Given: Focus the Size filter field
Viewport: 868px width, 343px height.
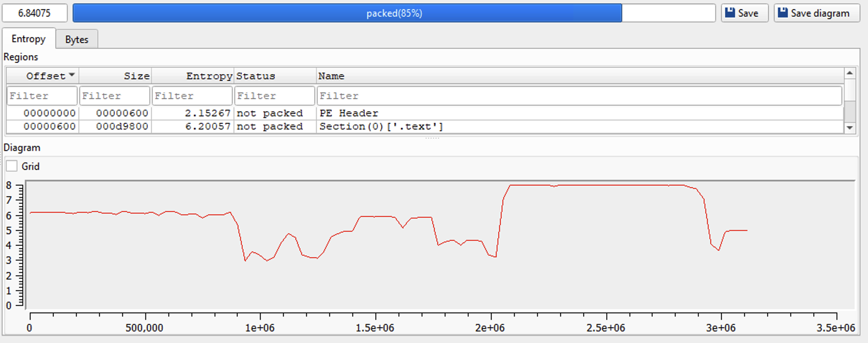Looking at the screenshot, I should 115,96.
